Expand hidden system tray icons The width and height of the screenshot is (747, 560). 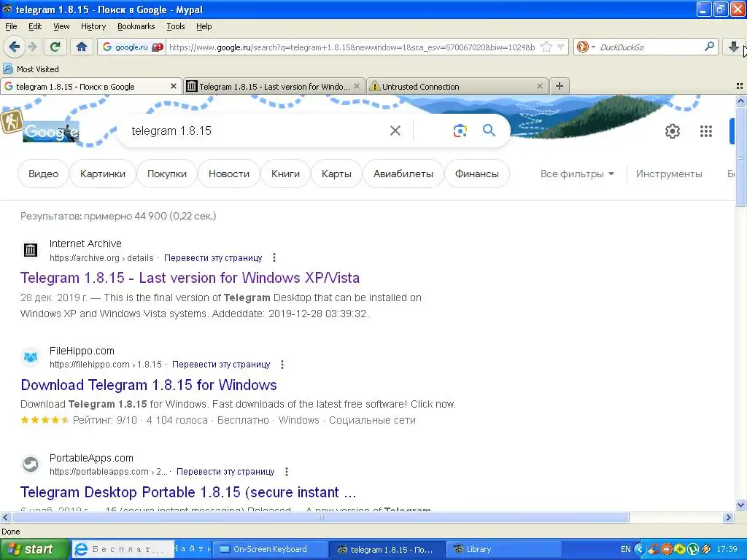click(x=639, y=549)
